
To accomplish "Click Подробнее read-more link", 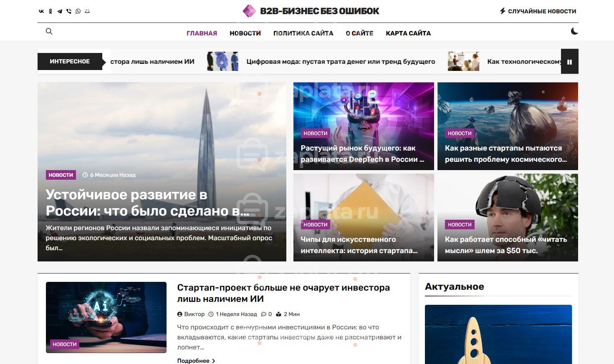I will click(x=193, y=361).
